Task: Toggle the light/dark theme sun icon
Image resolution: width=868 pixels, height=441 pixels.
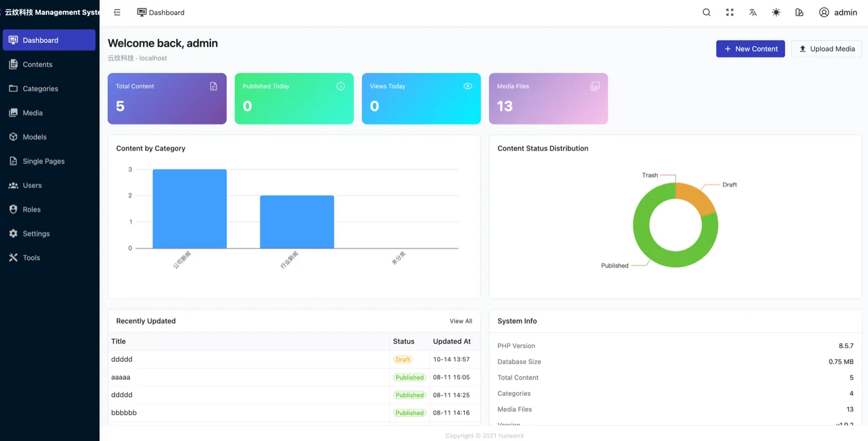Action: pos(776,12)
